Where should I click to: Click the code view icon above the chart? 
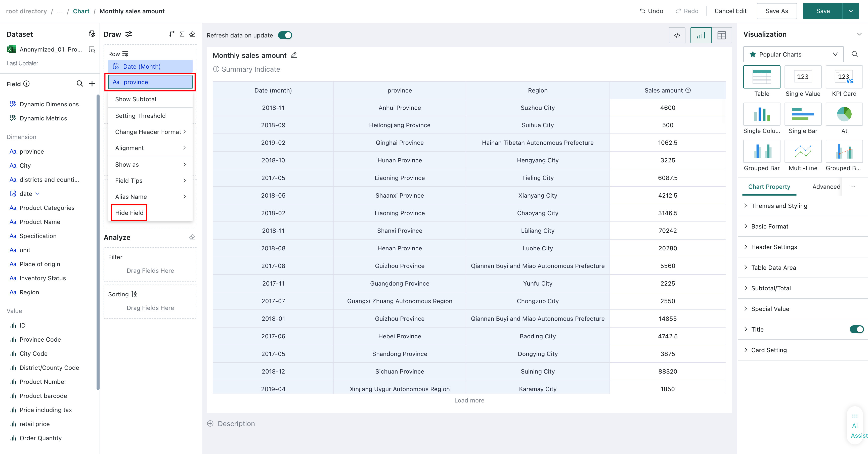click(677, 35)
